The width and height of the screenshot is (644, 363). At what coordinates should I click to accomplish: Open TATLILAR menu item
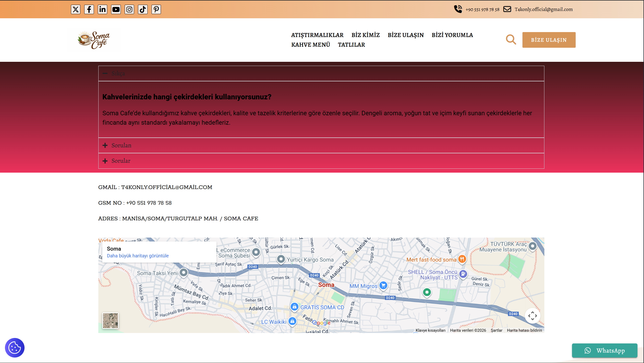[x=351, y=45]
